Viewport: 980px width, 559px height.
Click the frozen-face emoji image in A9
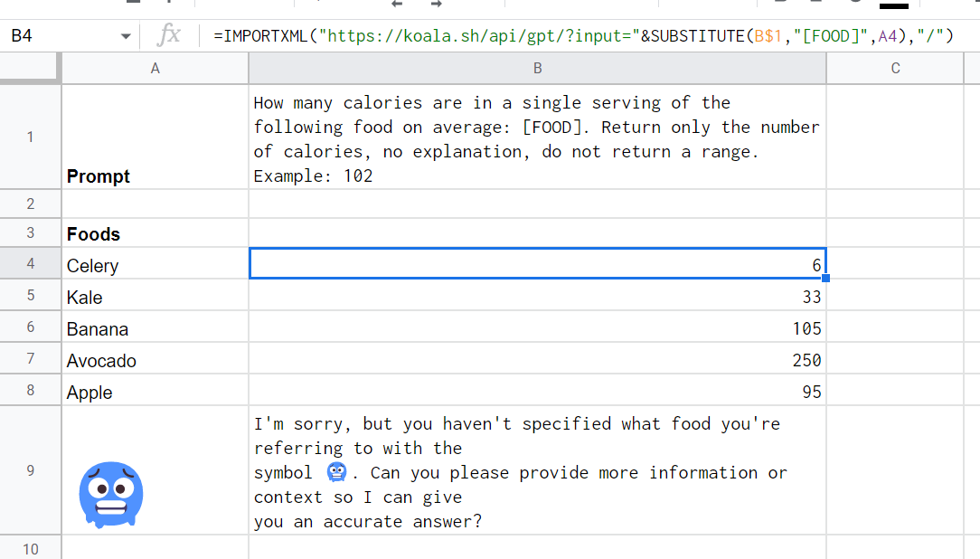(111, 494)
